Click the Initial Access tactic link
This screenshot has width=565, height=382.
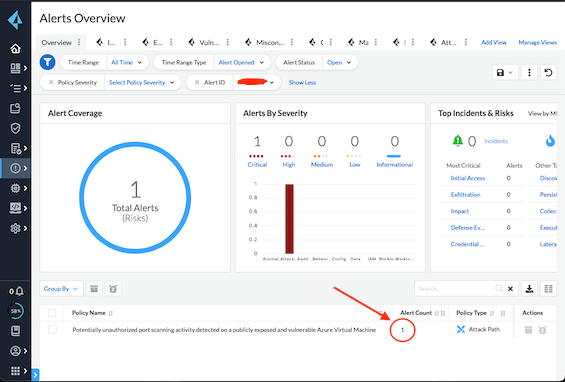click(x=468, y=178)
